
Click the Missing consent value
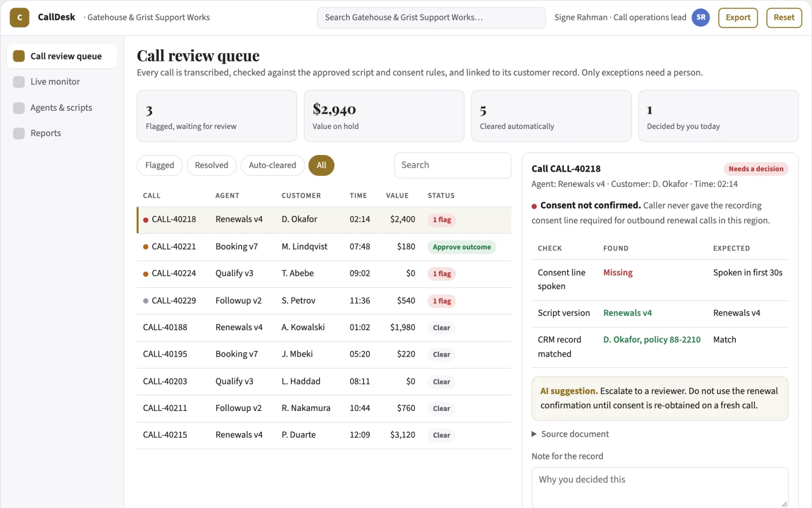click(618, 272)
